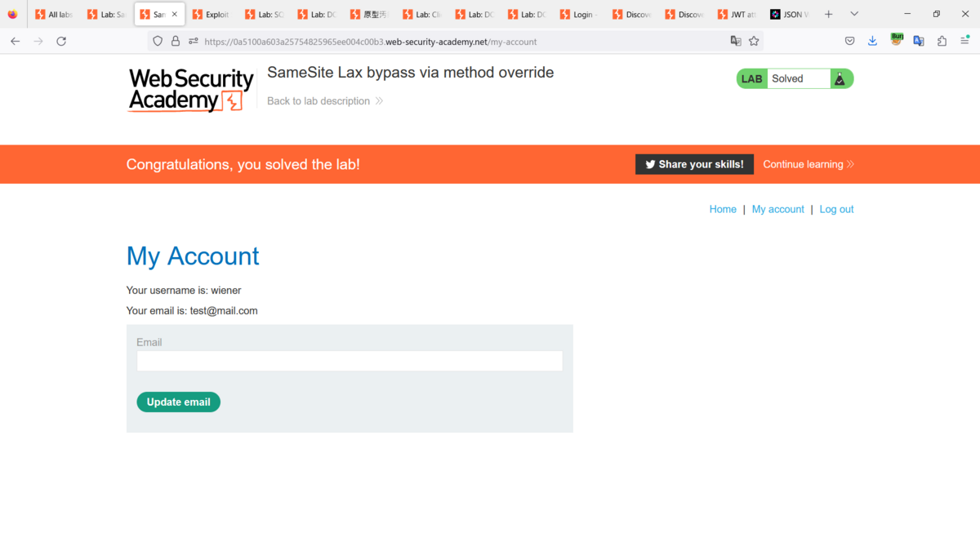Click the shield tracking protection icon
Screen dimensions: 980x551
point(158,41)
